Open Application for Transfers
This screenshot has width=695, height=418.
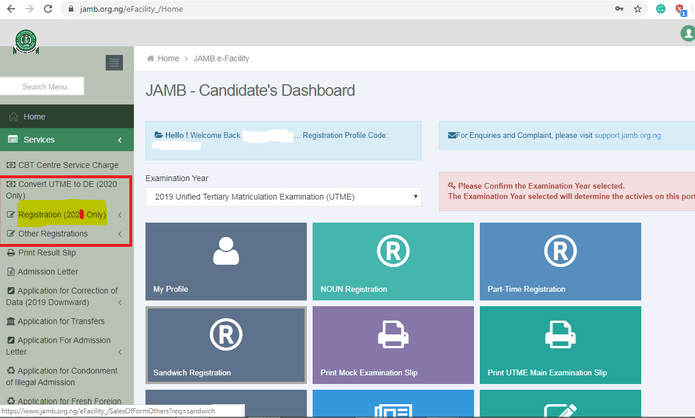[x=56, y=321]
